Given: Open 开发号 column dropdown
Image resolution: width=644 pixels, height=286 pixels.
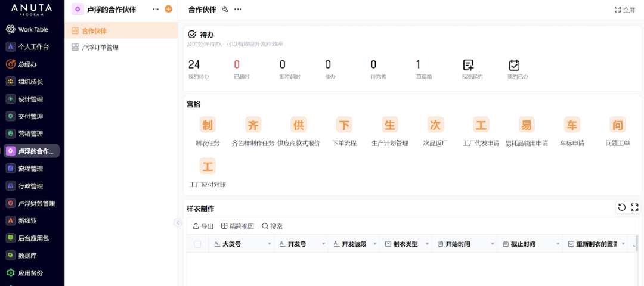Looking at the screenshot, I should [323, 244].
